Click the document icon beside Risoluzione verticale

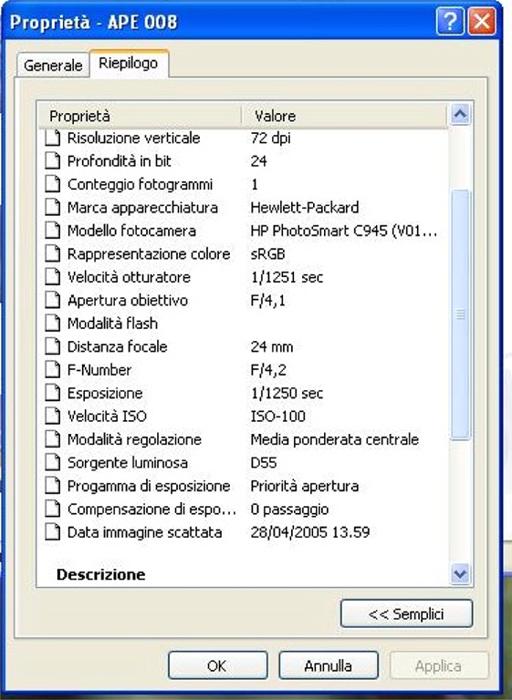tap(52, 138)
